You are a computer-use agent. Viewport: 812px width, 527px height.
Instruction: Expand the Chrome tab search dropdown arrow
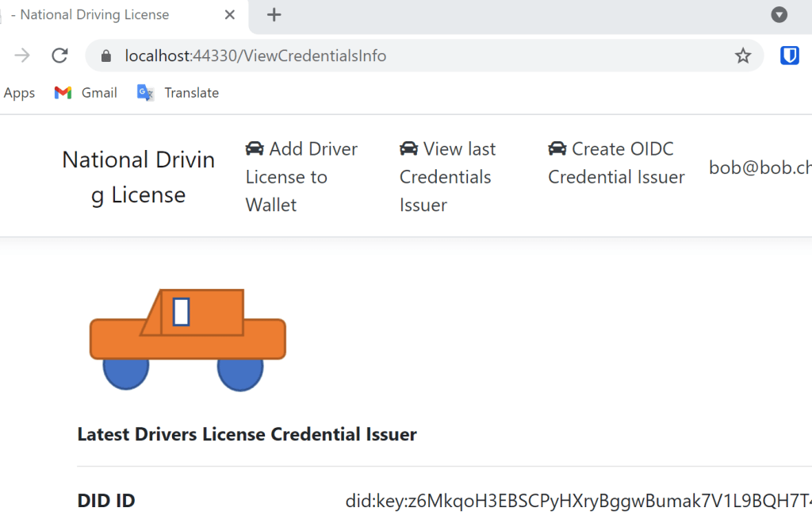(779, 14)
